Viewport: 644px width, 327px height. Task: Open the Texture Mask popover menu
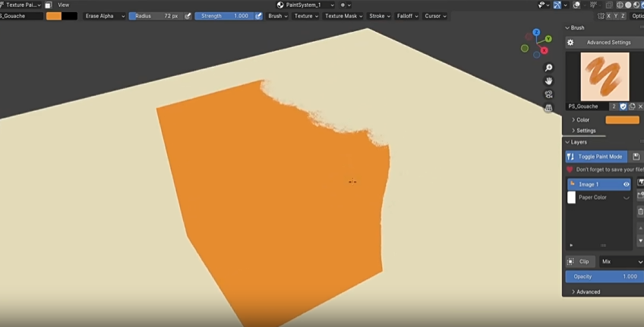(343, 16)
